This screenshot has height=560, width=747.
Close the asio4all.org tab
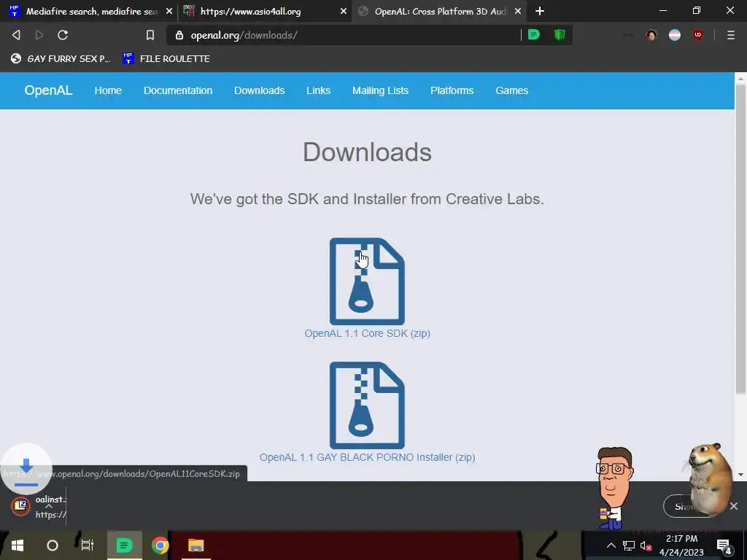pos(344,11)
